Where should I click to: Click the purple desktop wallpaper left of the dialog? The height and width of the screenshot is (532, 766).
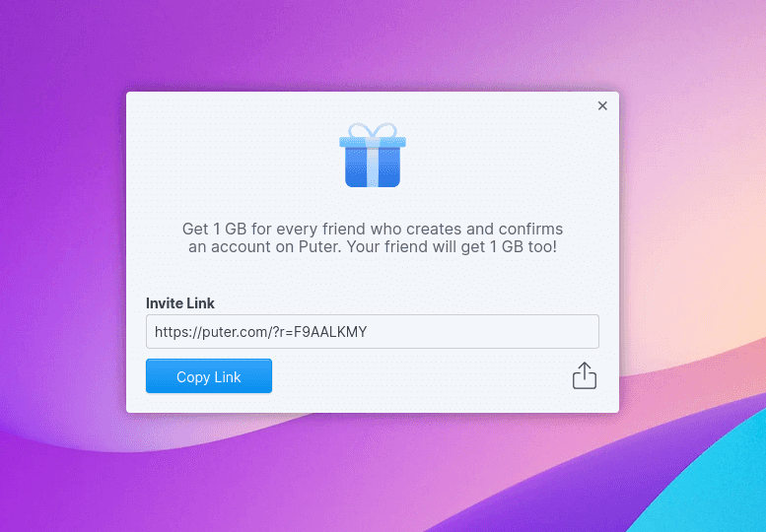62,244
